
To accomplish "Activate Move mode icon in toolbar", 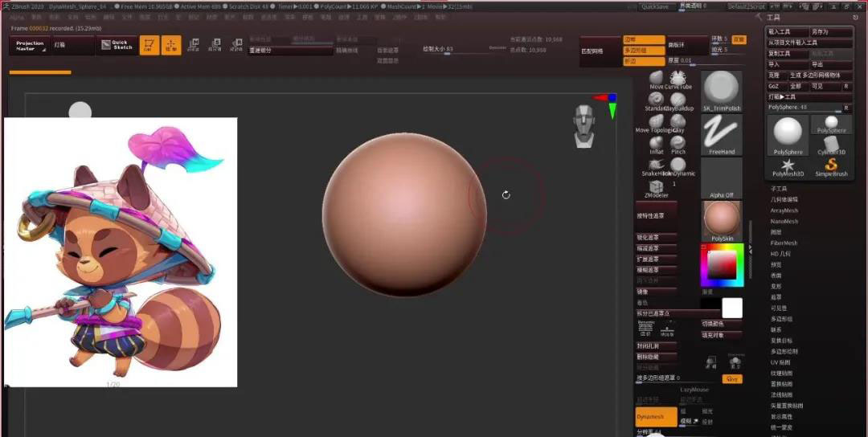I will (193, 45).
